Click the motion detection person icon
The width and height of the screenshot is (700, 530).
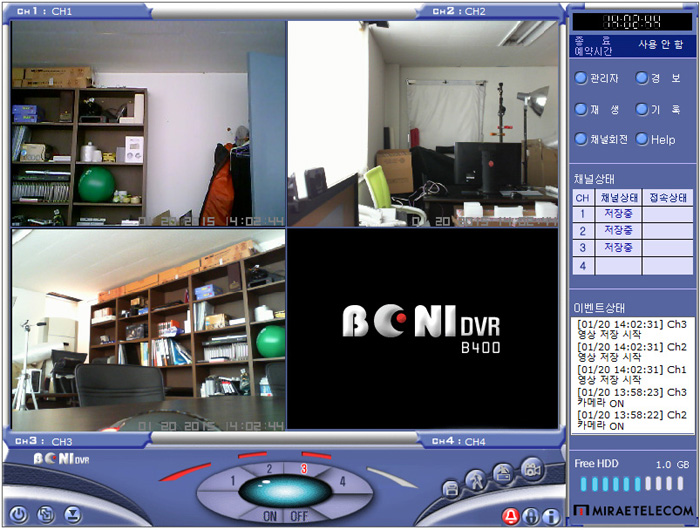click(475, 480)
